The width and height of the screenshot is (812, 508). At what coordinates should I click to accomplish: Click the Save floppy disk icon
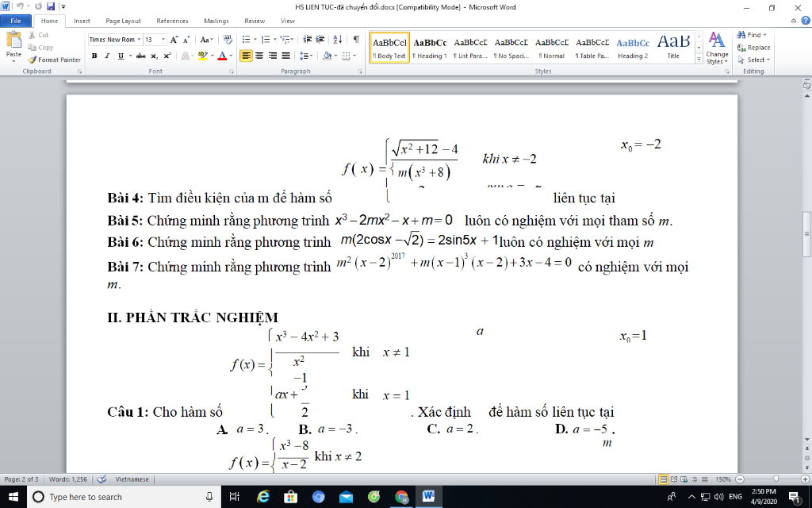point(51,6)
